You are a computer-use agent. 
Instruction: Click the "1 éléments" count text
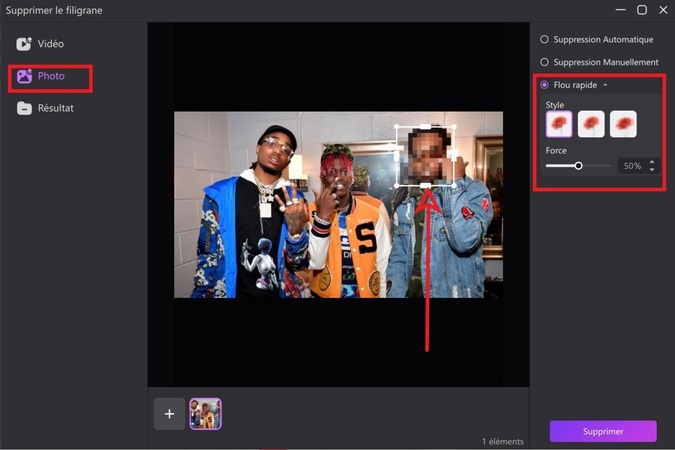tap(502, 441)
